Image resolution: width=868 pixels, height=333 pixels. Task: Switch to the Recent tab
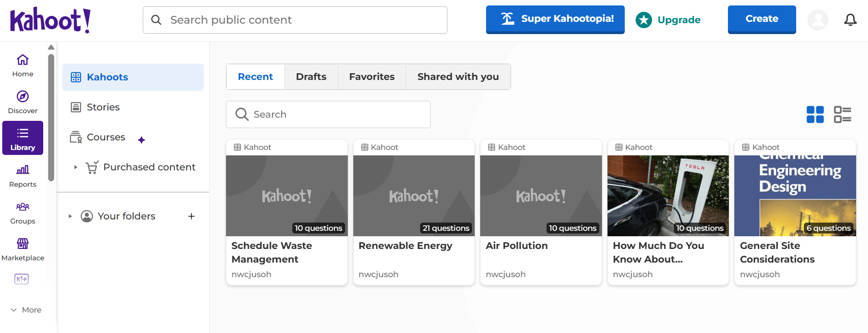point(256,77)
